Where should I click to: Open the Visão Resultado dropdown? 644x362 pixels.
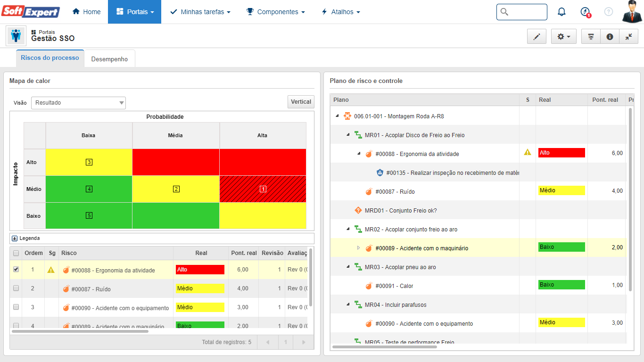tap(78, 102)
